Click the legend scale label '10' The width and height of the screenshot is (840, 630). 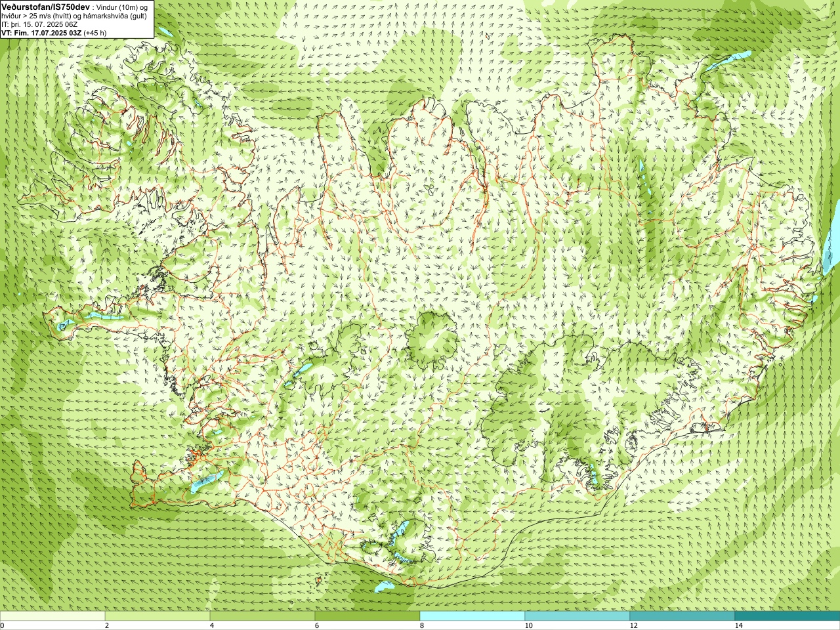click(528, 625)
